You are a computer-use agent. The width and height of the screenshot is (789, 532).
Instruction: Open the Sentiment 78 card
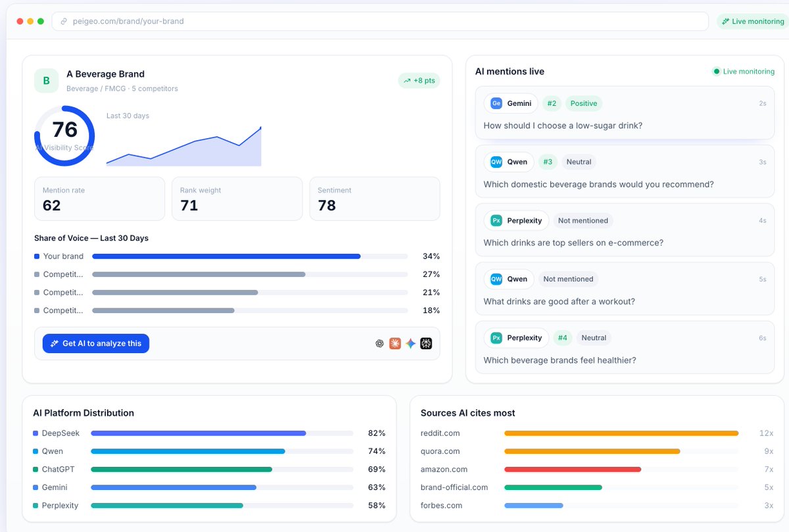[x=375, y=199]
